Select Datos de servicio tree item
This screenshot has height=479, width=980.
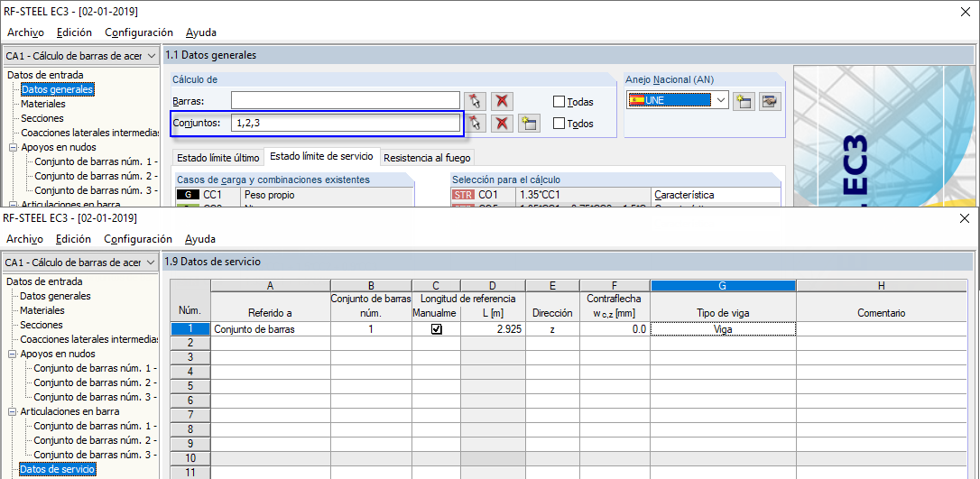tap(58, 468)
